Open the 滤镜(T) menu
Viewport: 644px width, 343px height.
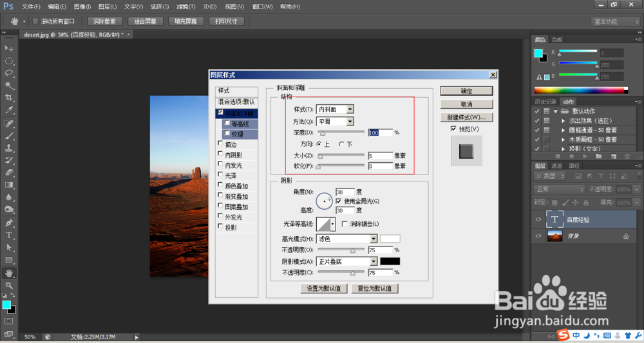pyautogui.click(x=185, y=6)
